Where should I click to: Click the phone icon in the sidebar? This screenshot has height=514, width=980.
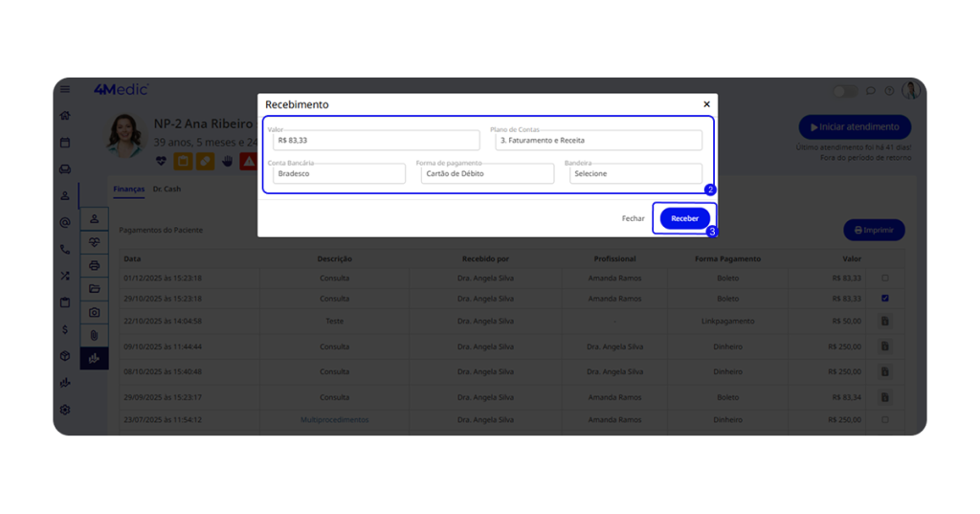(x=65, y=249)
